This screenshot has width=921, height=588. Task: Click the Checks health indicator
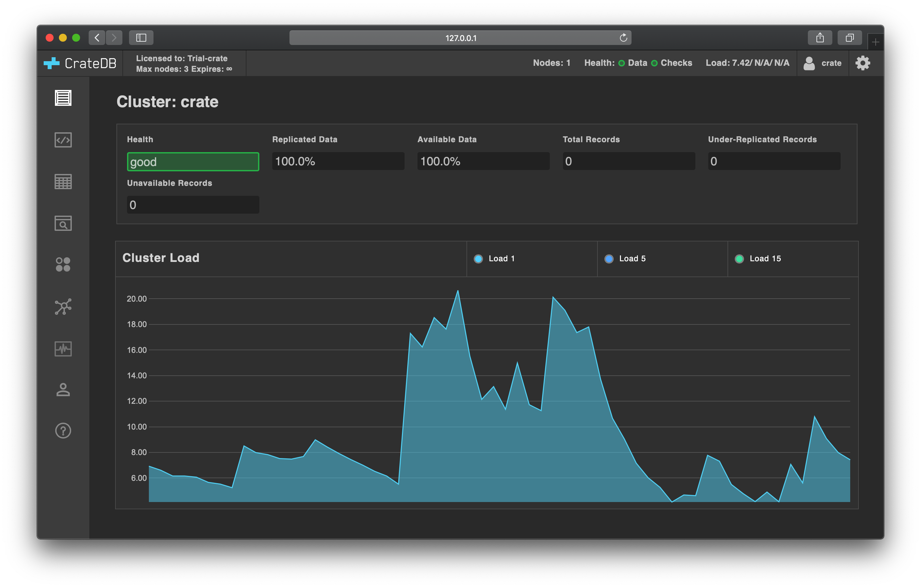coord(672,63)
